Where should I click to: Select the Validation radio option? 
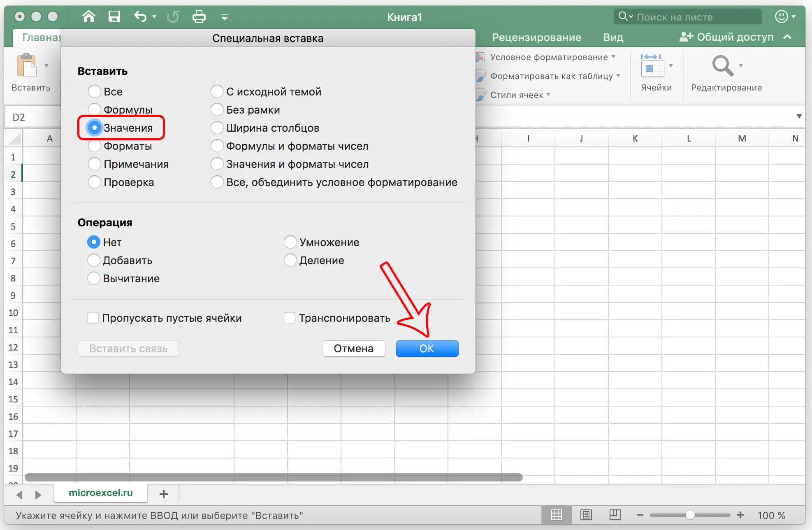coord(94,182)
